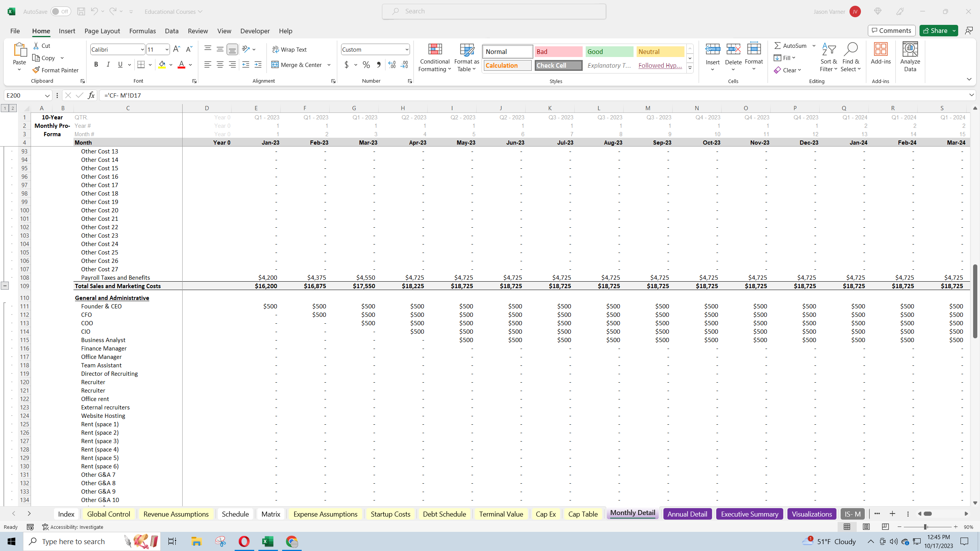Open Merge & Center dropdown arrow
The width and height of the screenshot is (980, 551).
coord(329,65)
